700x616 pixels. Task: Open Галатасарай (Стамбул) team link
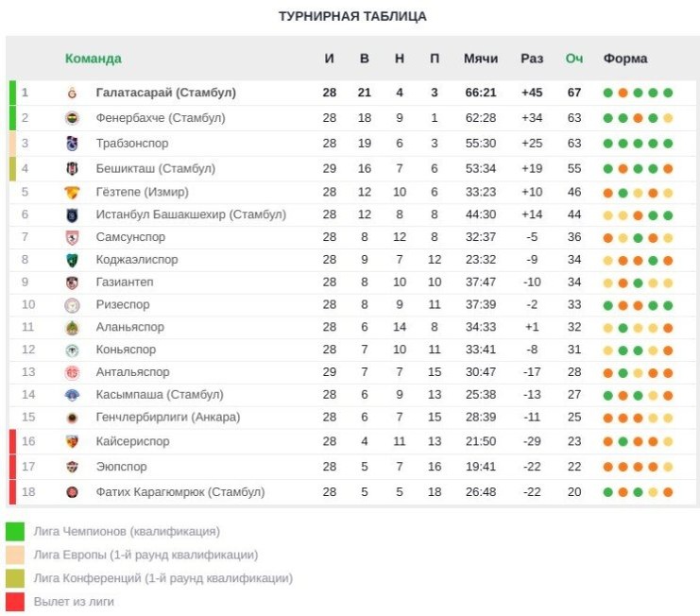coord(165,94)
